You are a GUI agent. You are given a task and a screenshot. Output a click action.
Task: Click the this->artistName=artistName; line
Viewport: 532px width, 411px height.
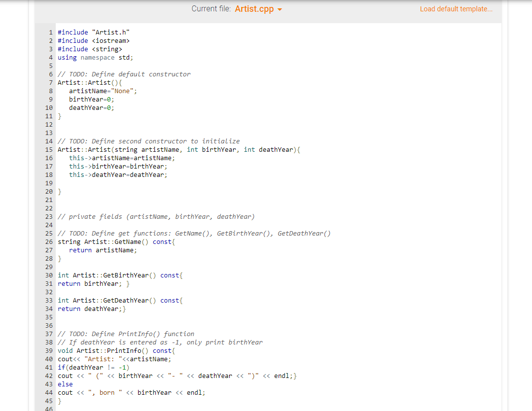click(122, 158)
